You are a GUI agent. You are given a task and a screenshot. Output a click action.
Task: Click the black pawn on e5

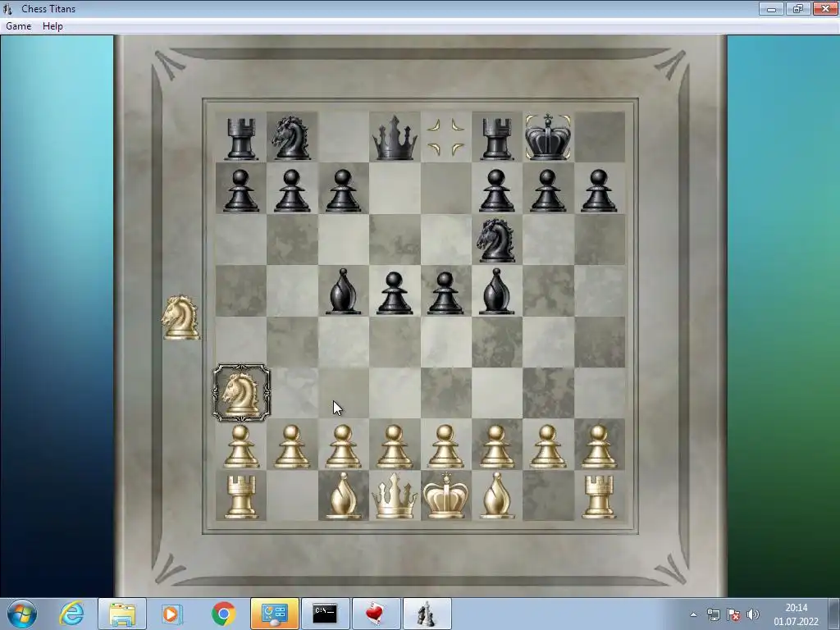pyautogui.click(x=445, y=293)
